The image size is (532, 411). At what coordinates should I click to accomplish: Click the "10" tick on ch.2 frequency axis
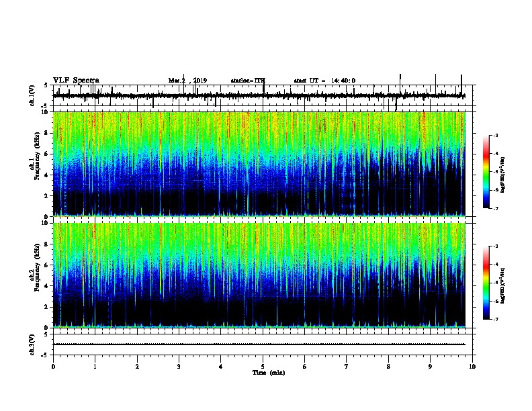[x=45, y=223]
